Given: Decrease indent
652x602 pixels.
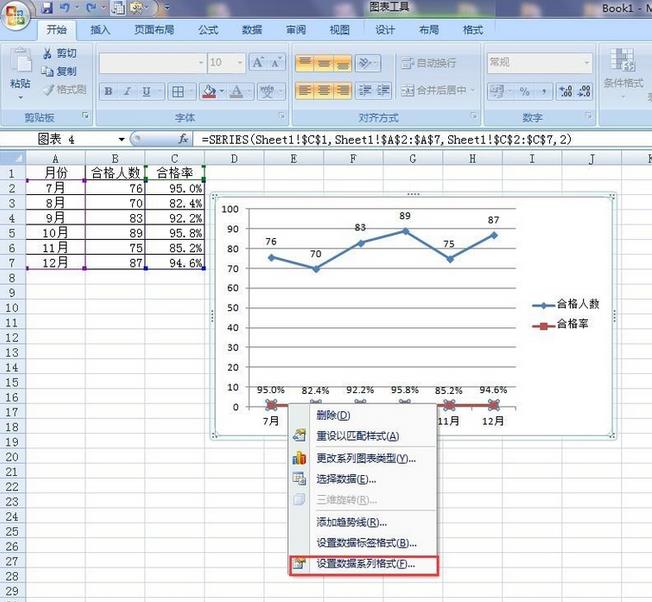Looking at the screenshot, I should pyautogui.click(x=365, y=90).
